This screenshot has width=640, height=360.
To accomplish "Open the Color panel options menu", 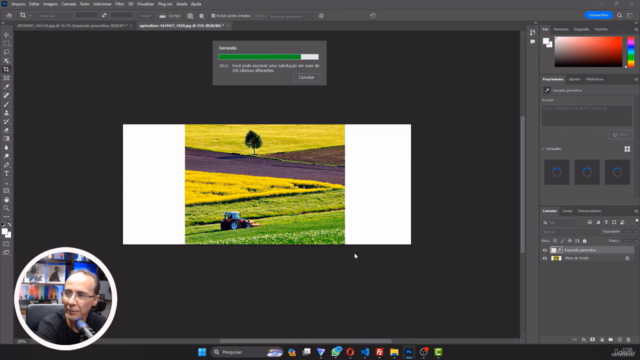I will pos(636,29).
